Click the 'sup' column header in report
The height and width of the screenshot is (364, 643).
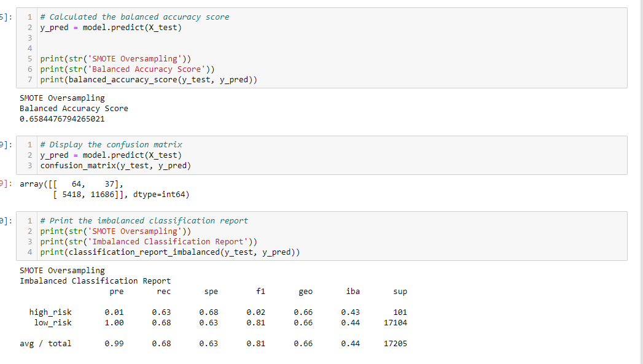tap(400, 292)
